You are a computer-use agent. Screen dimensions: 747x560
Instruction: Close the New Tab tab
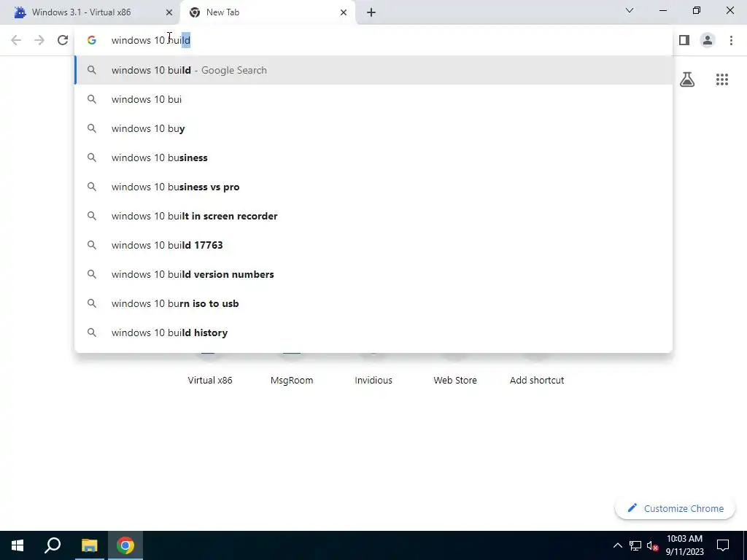coord(344,12)
